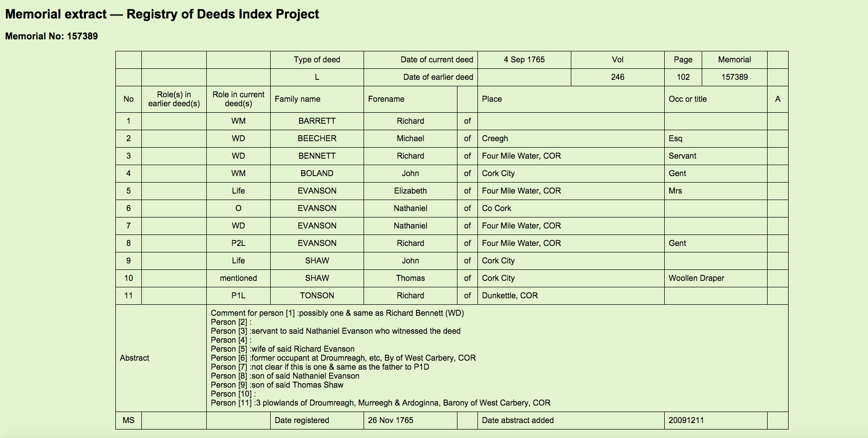Select the TONSON family name cell

click(x=317, y=295)
